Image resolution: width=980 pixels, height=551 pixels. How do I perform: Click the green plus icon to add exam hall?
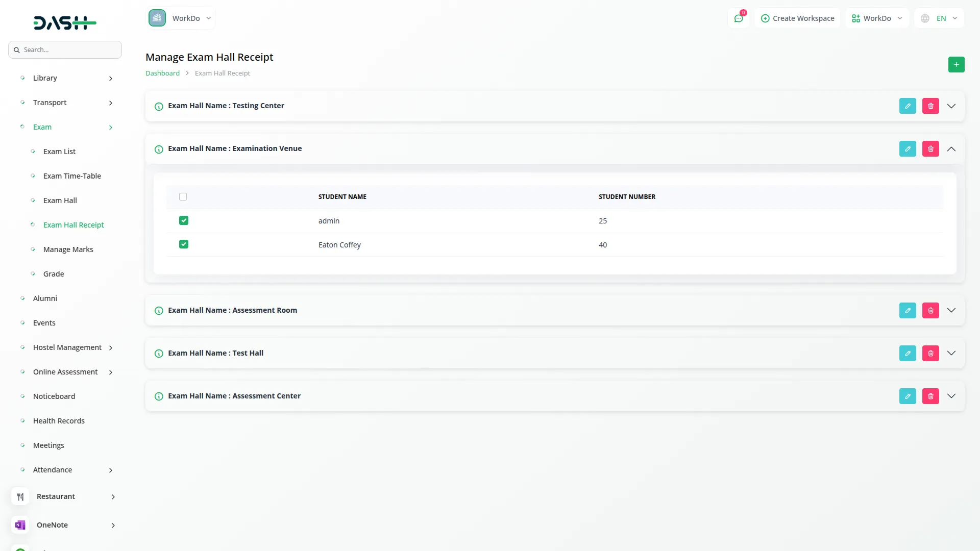click(956, 64)
